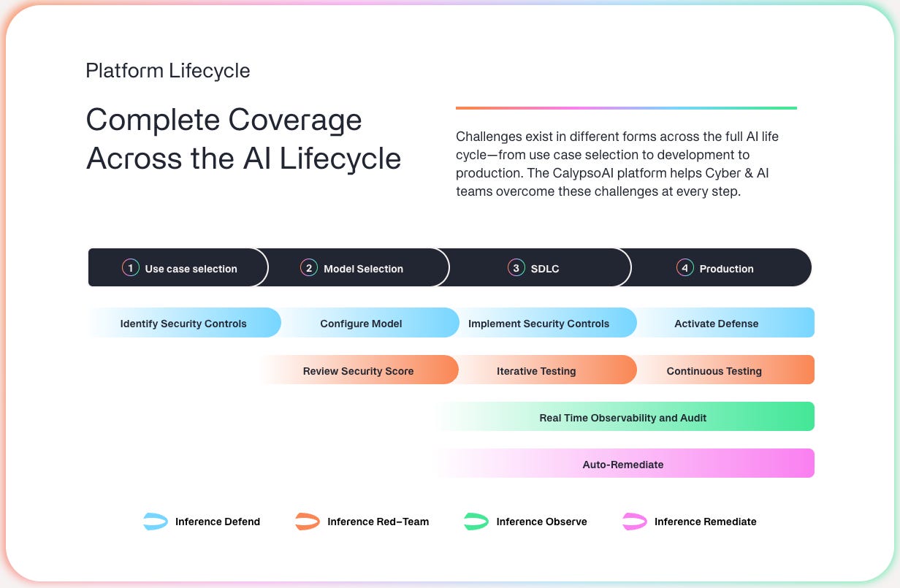Click the Identify Security Controls bar
Image resolution: width=900 pixels, height=588 pixels.
point(184,323)
